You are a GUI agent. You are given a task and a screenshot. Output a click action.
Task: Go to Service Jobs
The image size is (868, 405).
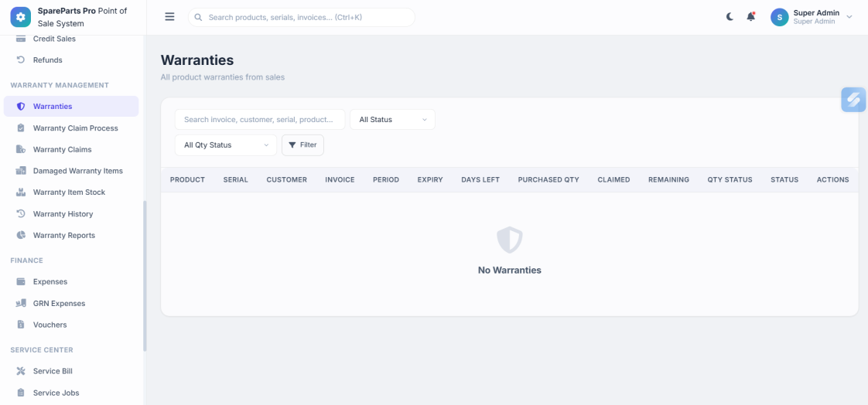pyautogui.click(x=71, y=393)
